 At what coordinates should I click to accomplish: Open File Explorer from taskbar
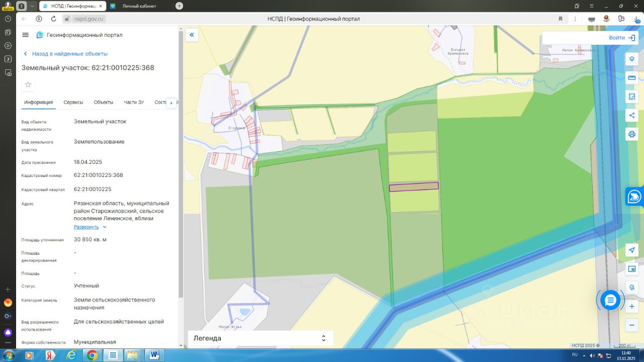pos(133,355)
